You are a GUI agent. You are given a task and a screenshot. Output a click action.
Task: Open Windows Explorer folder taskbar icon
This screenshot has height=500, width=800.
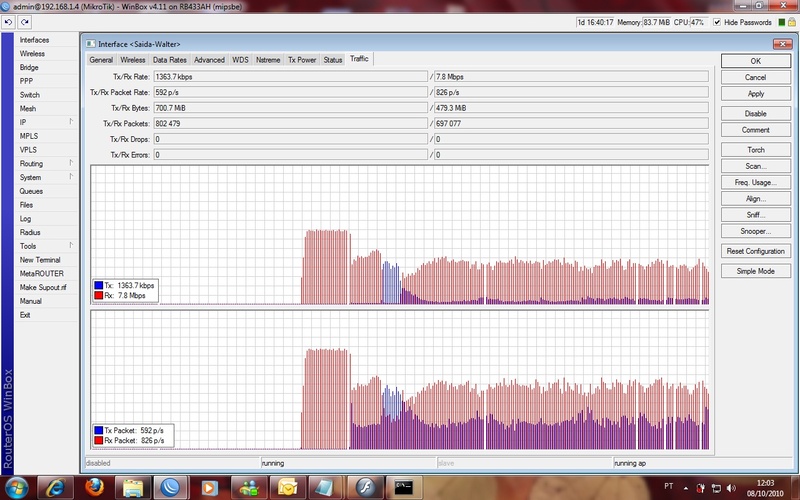click(x=133, y=488)
